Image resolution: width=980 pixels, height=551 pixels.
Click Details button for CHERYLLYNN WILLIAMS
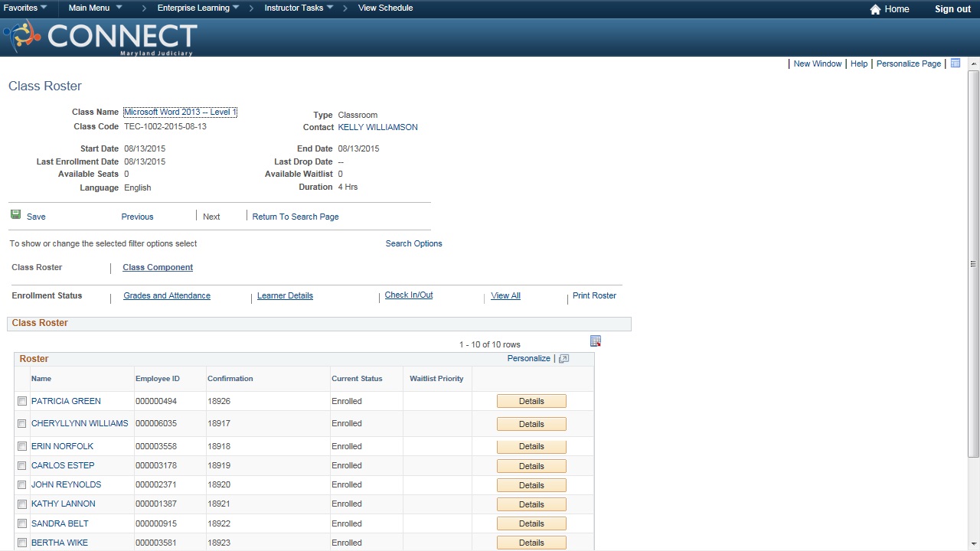tap(531, 424)
